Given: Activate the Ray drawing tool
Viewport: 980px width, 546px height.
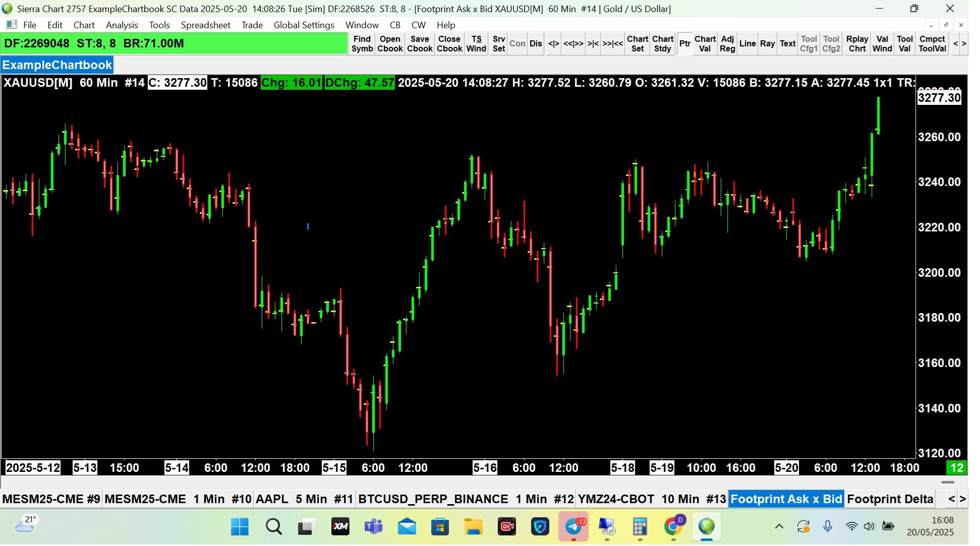Looking at the screenshot, I should 767,44.
